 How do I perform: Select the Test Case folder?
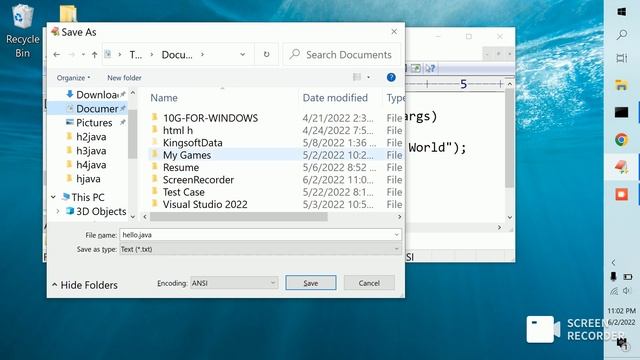click(184, 192)
